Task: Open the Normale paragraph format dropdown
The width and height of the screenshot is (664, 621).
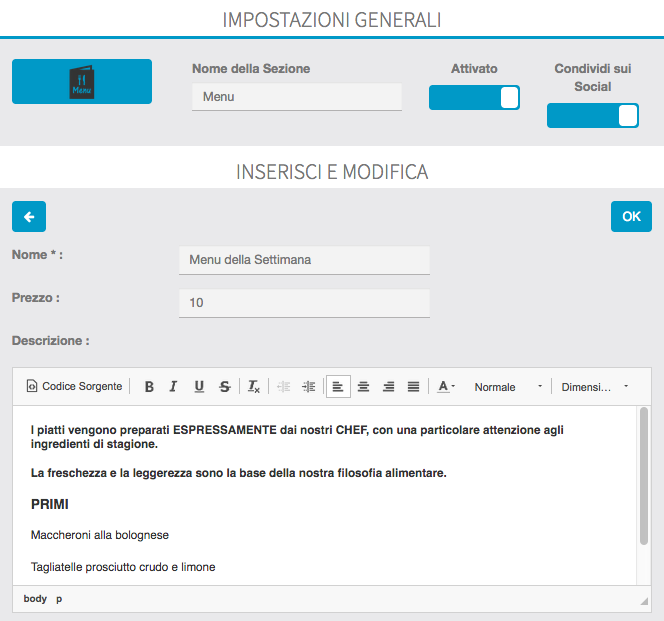Action: (508, 386)
